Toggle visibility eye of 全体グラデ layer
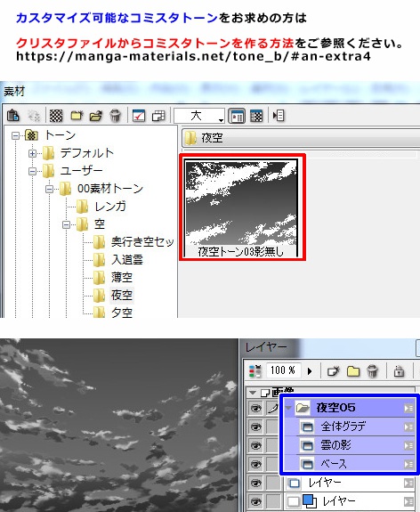 [255, 427]
